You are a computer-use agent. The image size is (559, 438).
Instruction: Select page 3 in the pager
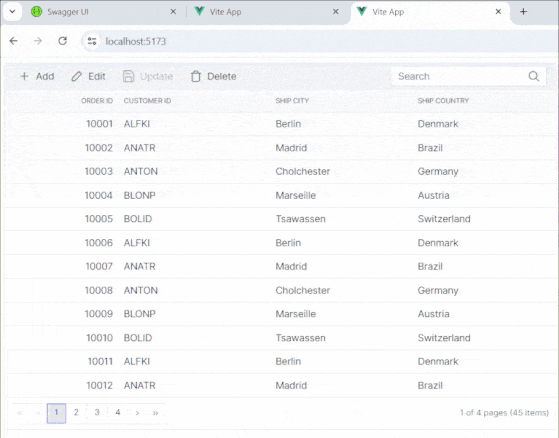click(97, 413)
